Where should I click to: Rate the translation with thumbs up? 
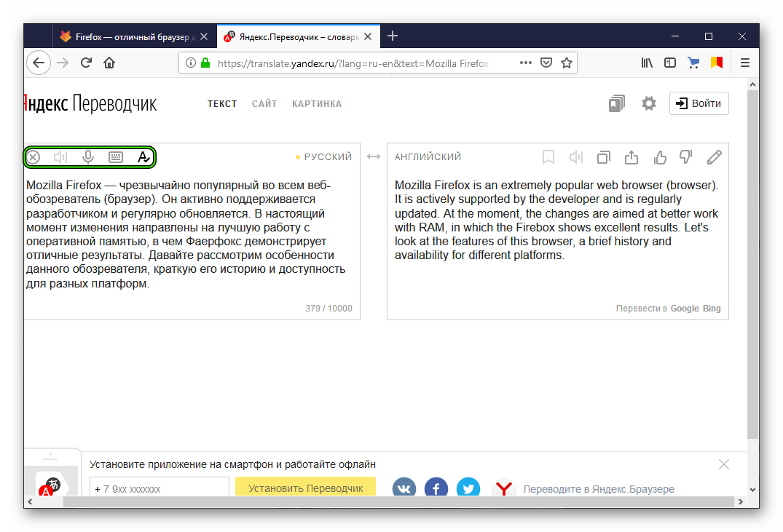coord(660,157)
